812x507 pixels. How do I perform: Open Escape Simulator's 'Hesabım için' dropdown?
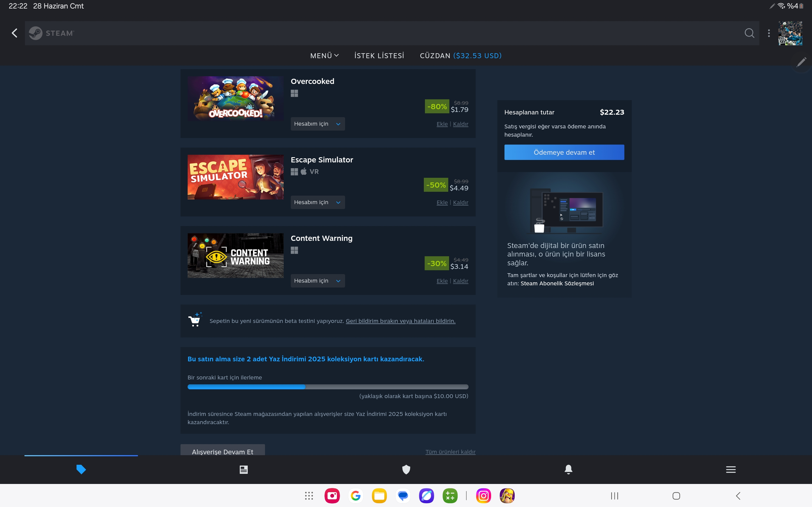(x=317, y=202)
